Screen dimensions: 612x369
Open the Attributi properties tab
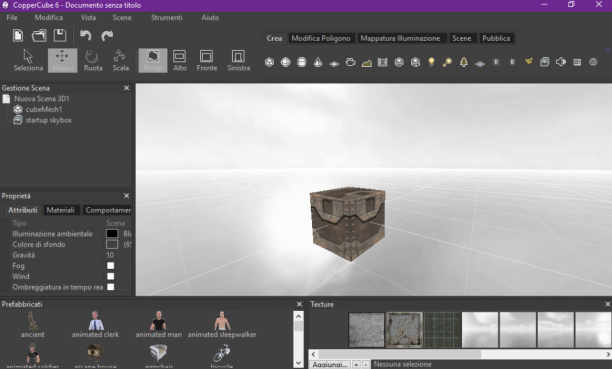[23, 210]
